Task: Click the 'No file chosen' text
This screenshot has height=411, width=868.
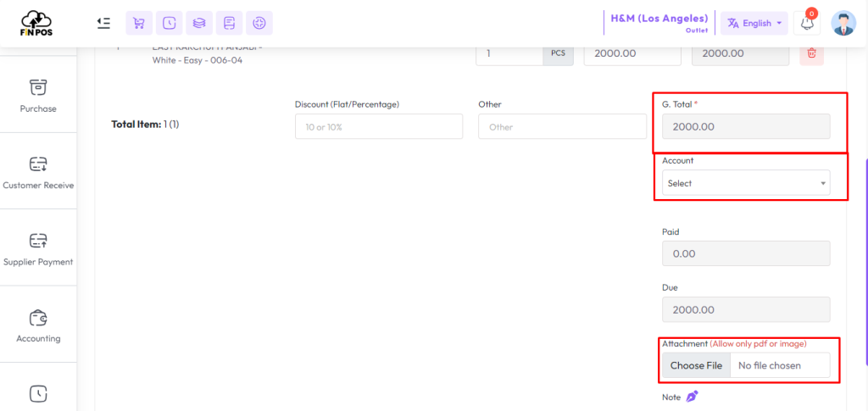Action: (x=770, y=365)
